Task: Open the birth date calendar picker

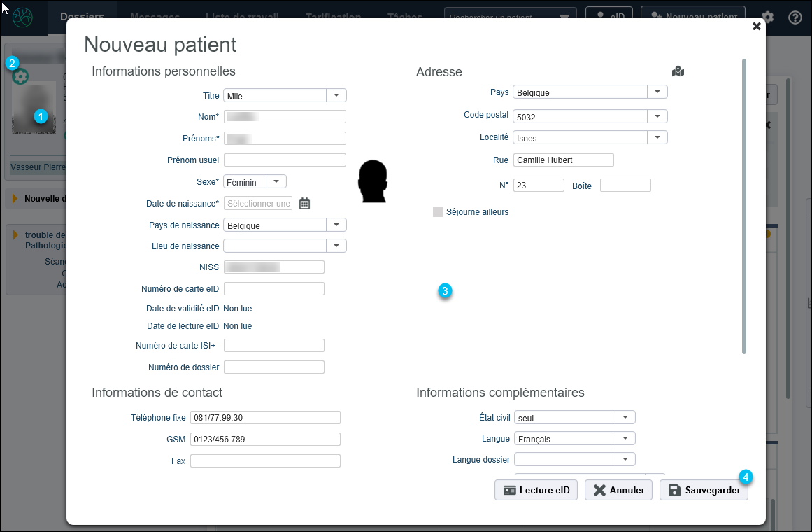Action: 304,203
